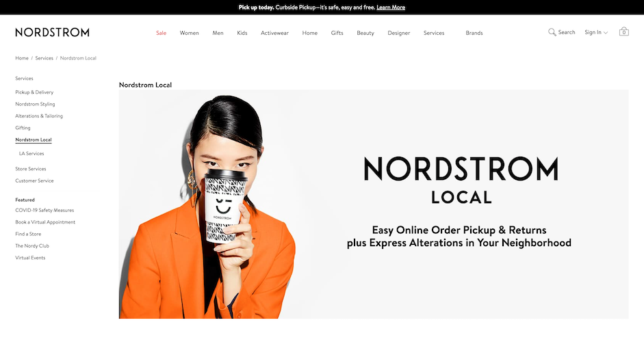Open the Brands menu
The height and width of the screenshot is (359, 644).
474,33
